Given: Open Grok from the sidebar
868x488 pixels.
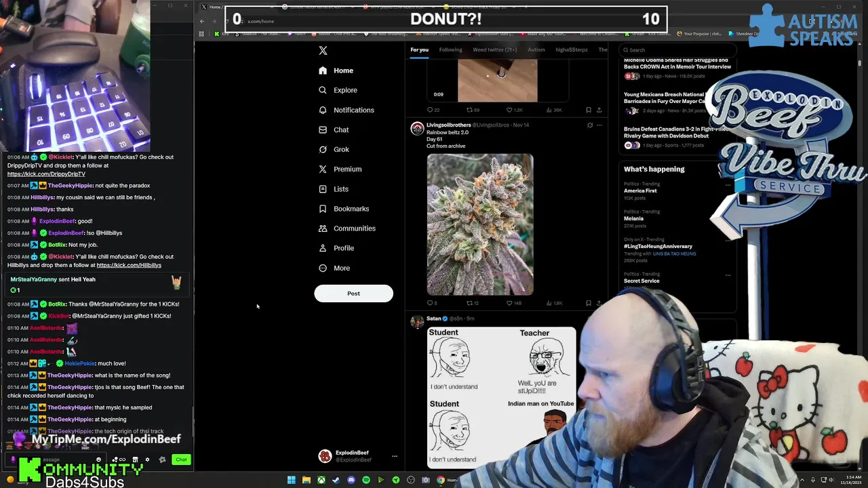Looking at the screenshot, I should [x=334, y=149].
